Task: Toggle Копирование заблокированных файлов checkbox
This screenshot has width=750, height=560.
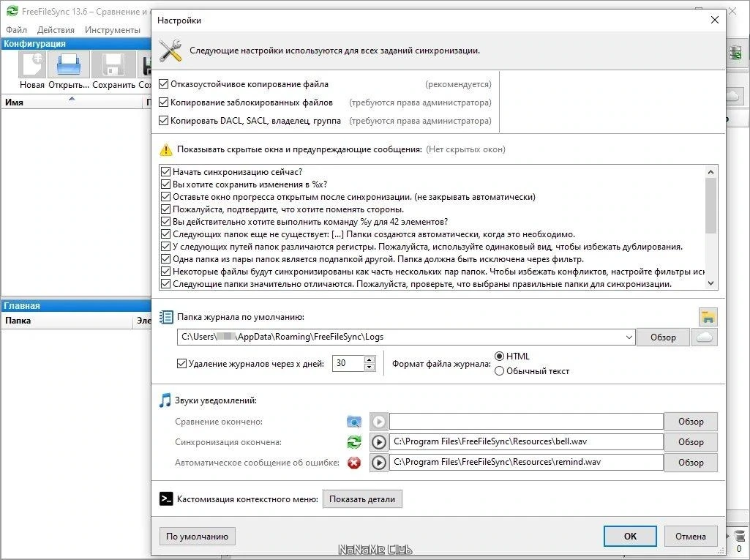Action: [164, 102]
